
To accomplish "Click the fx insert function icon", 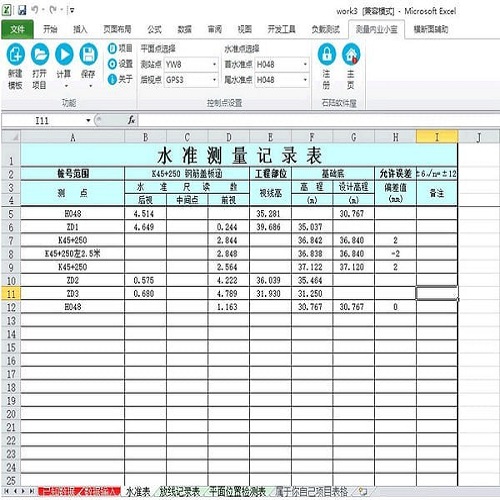I will click(x=132, y=120).
